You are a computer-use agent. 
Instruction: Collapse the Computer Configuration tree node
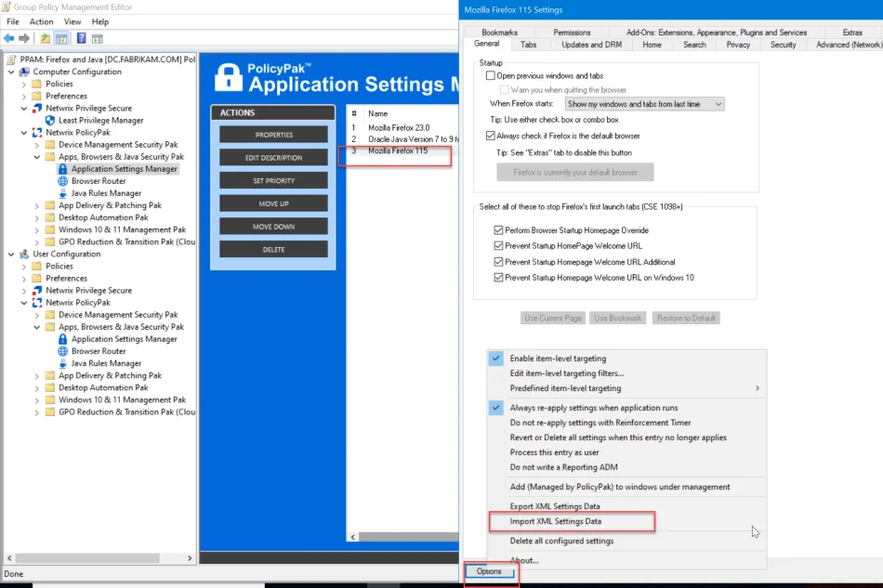click(11, 72)
